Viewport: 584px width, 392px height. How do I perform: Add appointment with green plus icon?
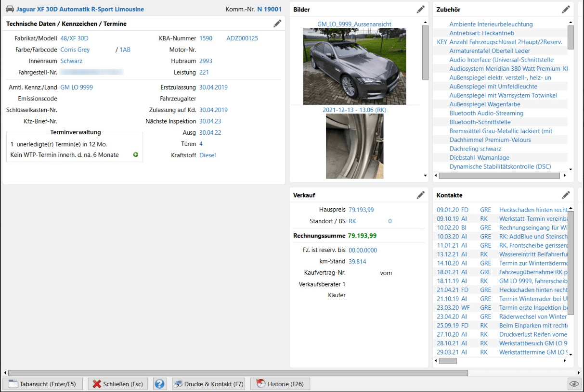click(136, 155)
